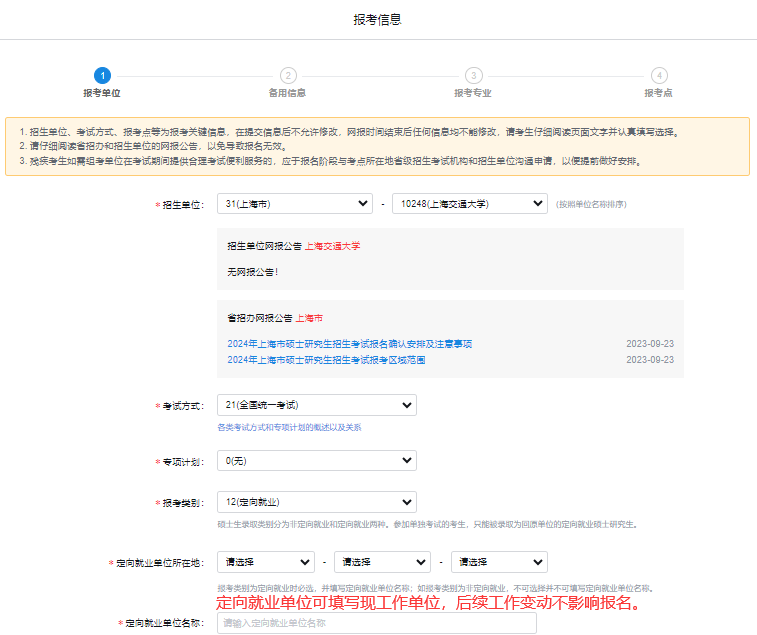Click the 定向就业单位名称 input field

(x=376, y=623)
